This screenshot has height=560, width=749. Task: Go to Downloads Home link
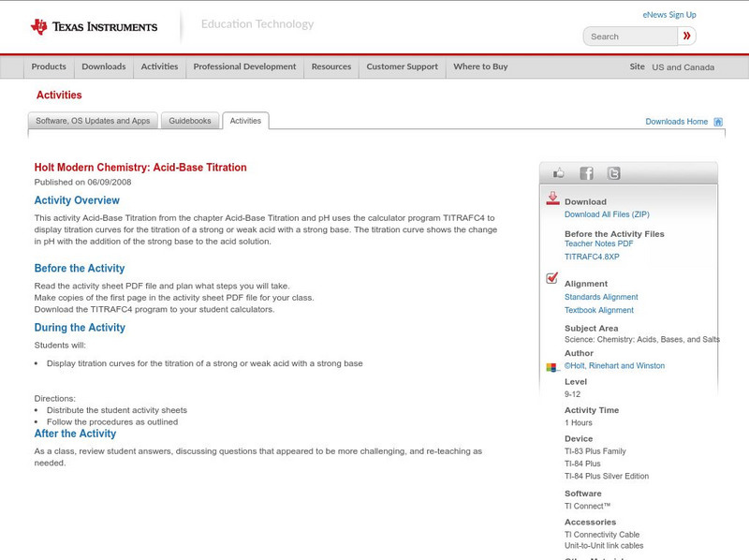click(676, 122)
